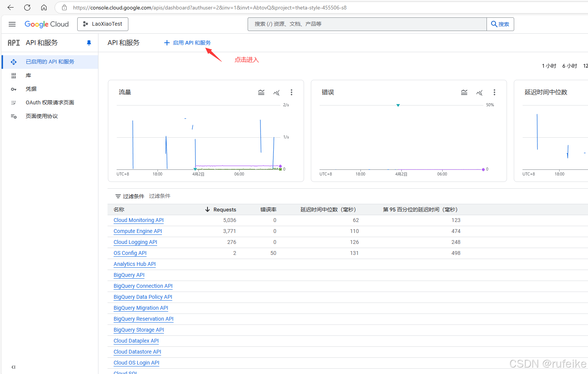
Task: Click the filter icon above the table
Action: [x=118, y=196]
